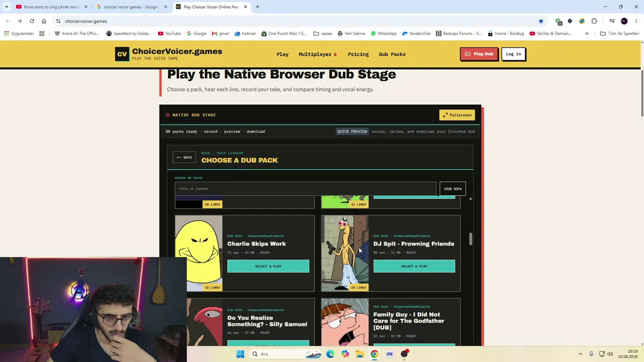Select & Play DJ Spit - Frowning Friends
Screen dimensions: 644x362
click(414, 266)
